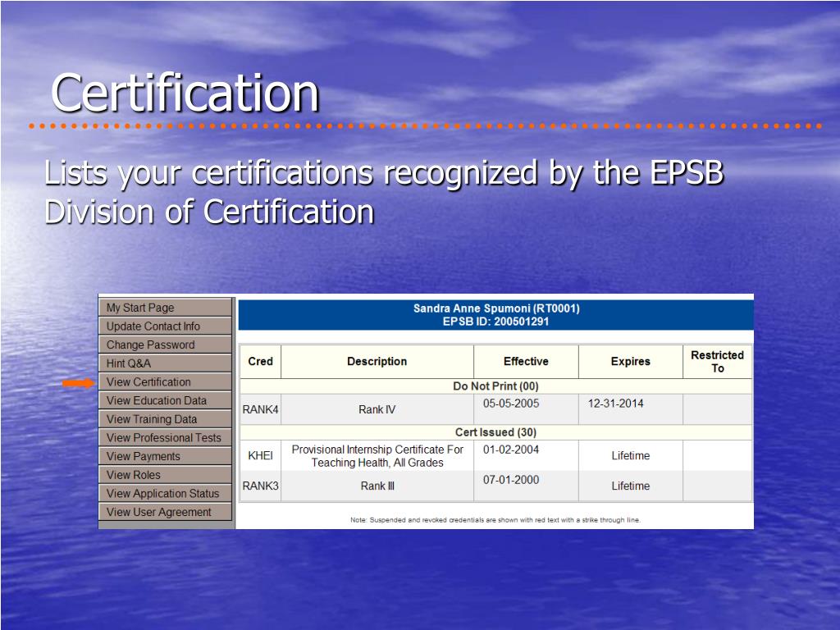840x630 pixels.
Task: Click the Cred column header
Action: pyautogui.click(x=260, y=362)
